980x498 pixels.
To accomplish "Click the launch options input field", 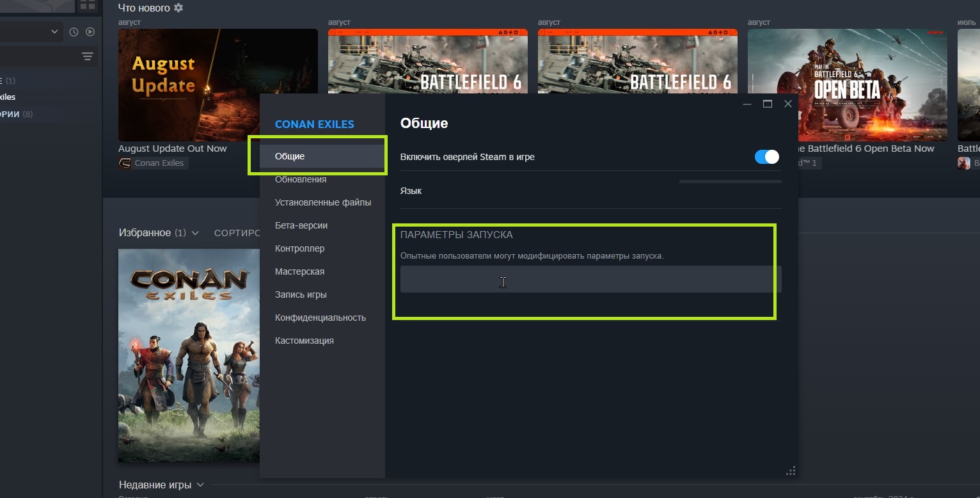I will 590,279.
